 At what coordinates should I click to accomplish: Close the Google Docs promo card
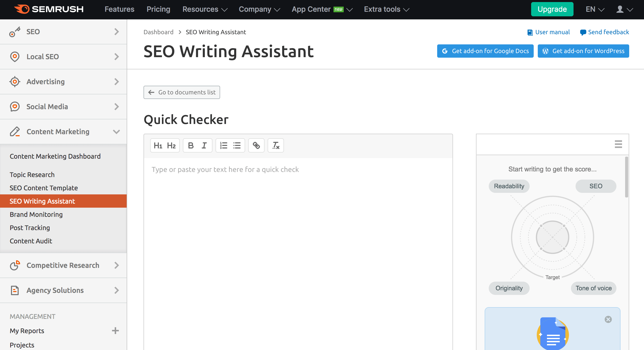608,319
